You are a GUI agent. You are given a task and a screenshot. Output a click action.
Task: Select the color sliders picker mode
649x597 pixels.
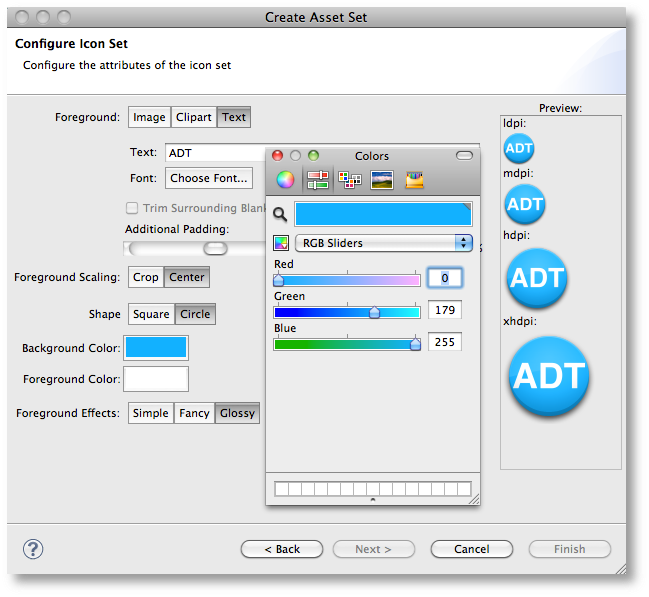pyautogui.click(x=317, y=180)
